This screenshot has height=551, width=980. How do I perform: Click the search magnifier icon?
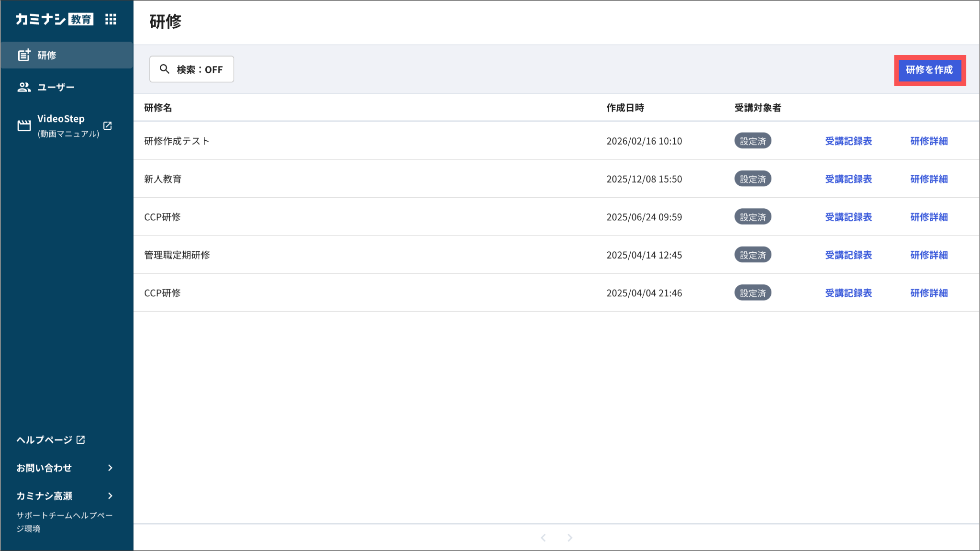[x=165, y=69]
